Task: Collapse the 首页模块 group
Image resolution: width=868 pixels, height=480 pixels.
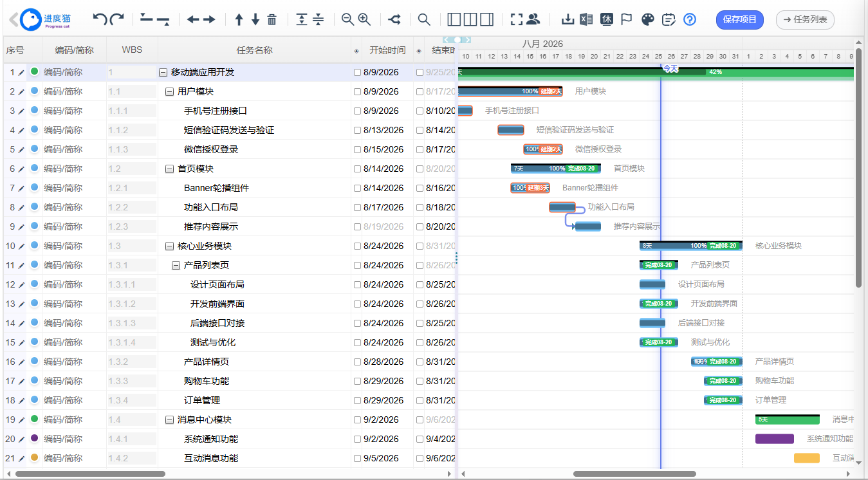Action: coord(169,169)
